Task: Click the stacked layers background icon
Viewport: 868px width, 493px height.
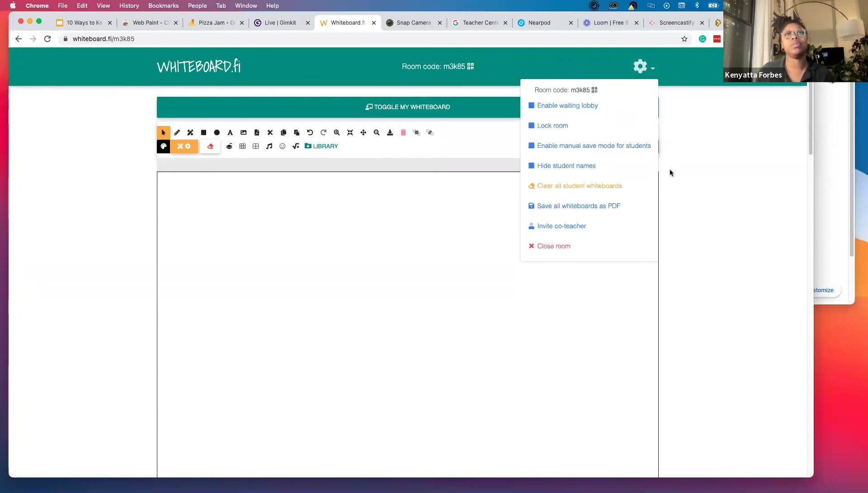Action: [x=229, y=146]
